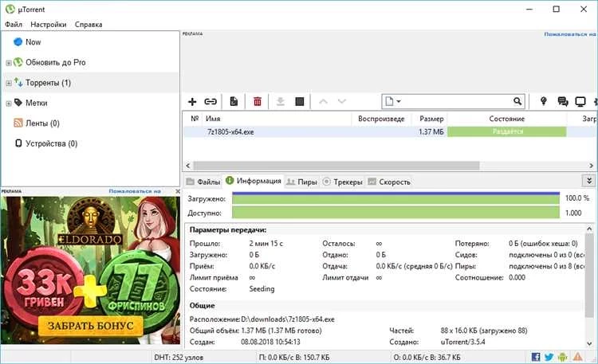
Task: Move torrent up in queue
Action: coord(323,101)
